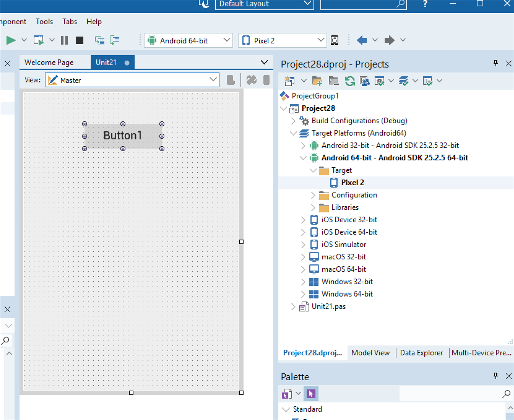The image size is (514, 420).
Task: Pin the Projects panel
Action: point(496,63)
